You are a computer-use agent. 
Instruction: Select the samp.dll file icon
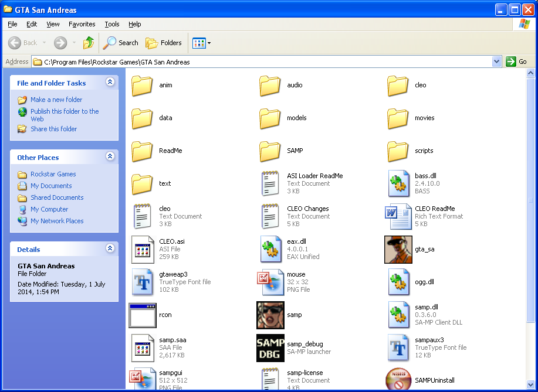click(x=399, y=315)
